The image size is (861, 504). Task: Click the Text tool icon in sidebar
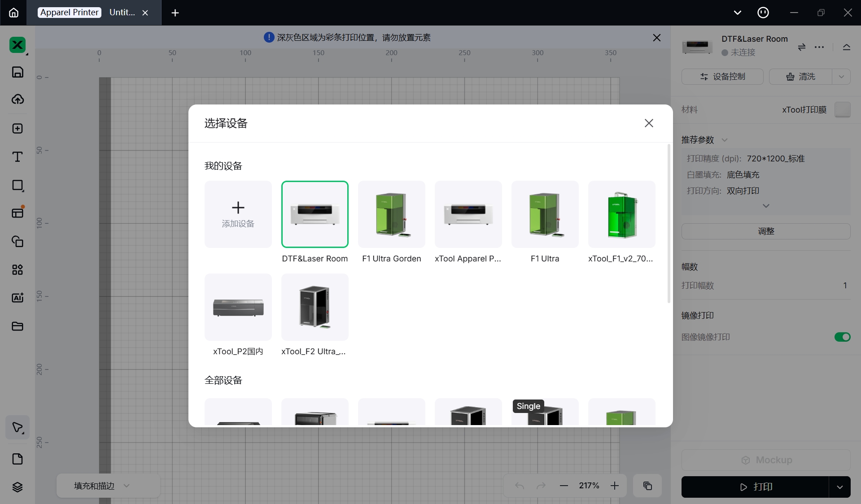[x=17, y=157]
